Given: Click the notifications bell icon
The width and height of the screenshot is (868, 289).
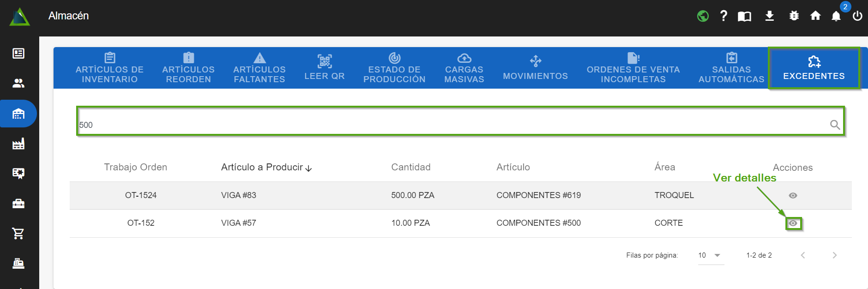Looking at the screenshot, I should (836, 16).
